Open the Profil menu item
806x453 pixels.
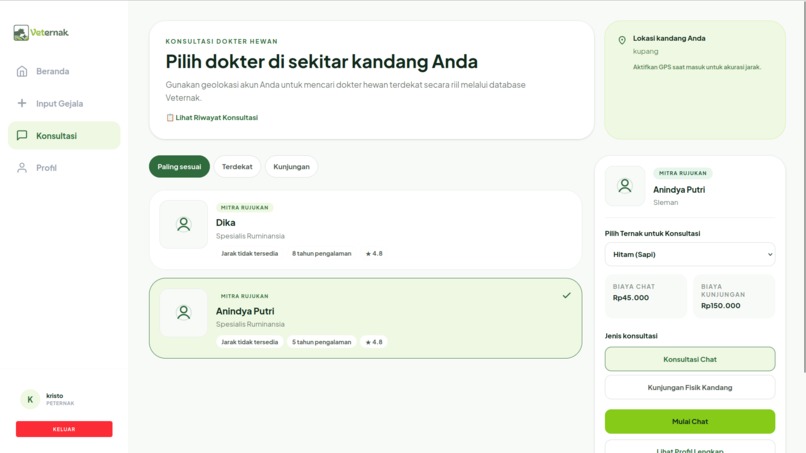pyautogui.click(x=64, y=168)
